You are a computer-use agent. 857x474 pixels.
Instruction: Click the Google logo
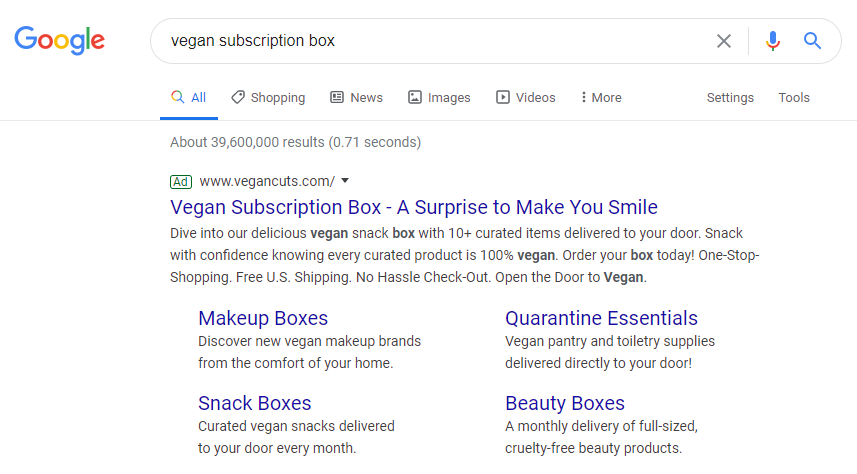coord(59,41)
